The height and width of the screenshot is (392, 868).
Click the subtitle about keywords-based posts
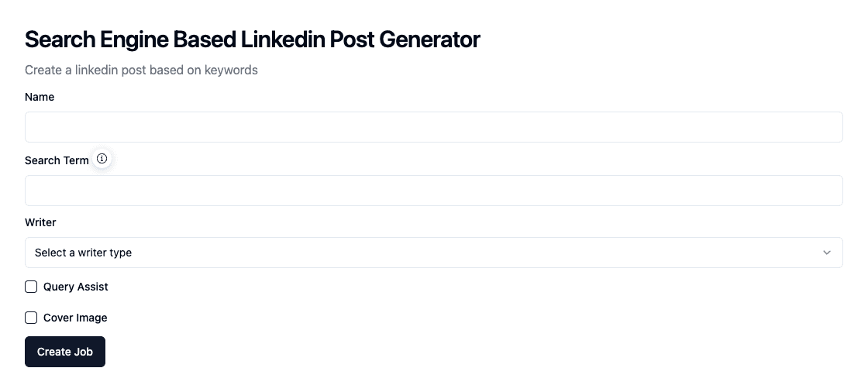[x=141, y=70]
